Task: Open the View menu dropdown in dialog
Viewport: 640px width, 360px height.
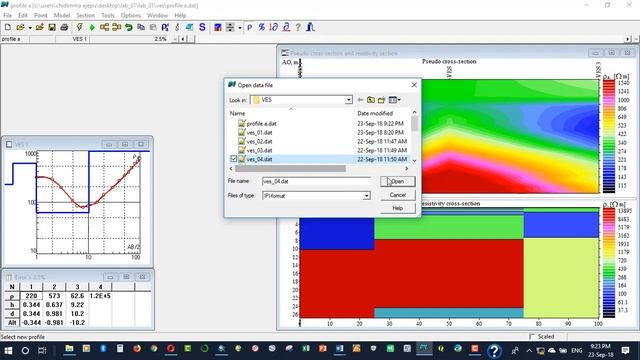Action: pyautogui.click(x=394, y=100)
